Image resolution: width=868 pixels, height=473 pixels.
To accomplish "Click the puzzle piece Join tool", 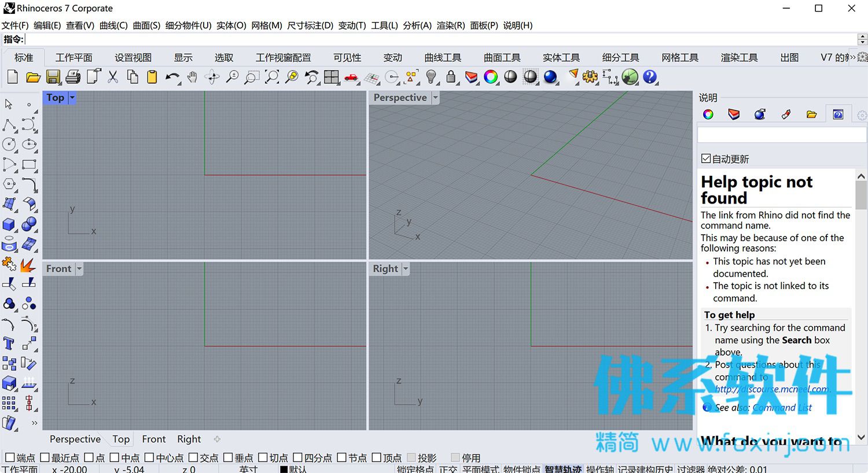I will point(9,264).
